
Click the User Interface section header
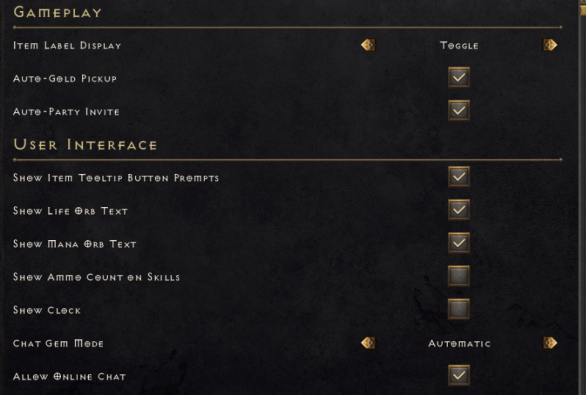tap(85, 145)
